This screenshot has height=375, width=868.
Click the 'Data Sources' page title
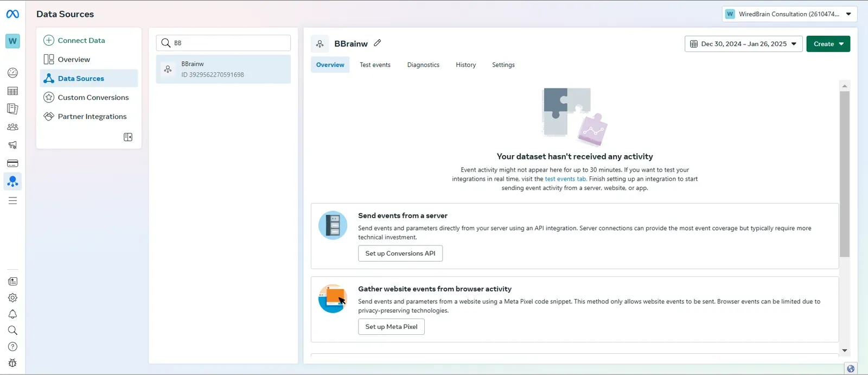pos(65,14)
